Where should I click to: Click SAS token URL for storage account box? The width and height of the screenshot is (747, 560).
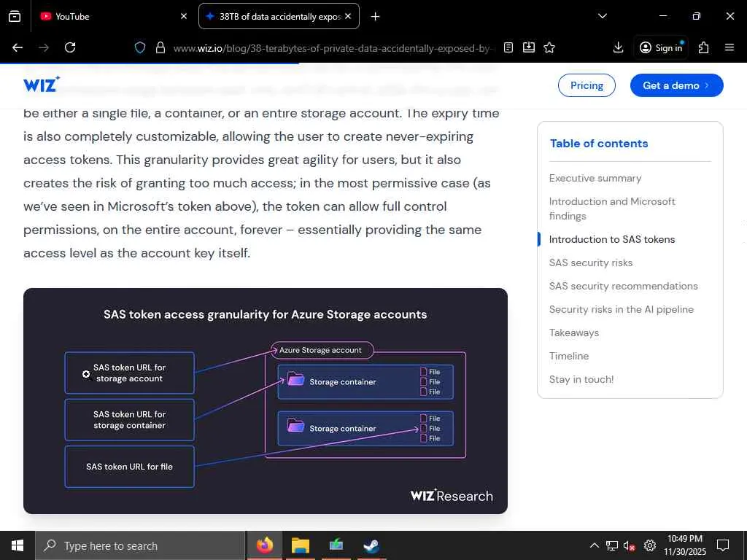[x=130, y=373]
